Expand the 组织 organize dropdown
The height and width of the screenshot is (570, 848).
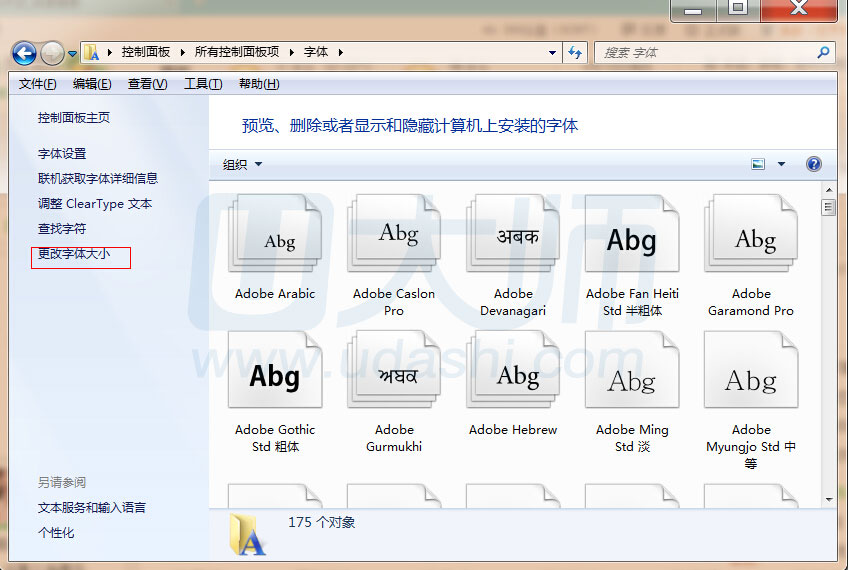point(242,165)
